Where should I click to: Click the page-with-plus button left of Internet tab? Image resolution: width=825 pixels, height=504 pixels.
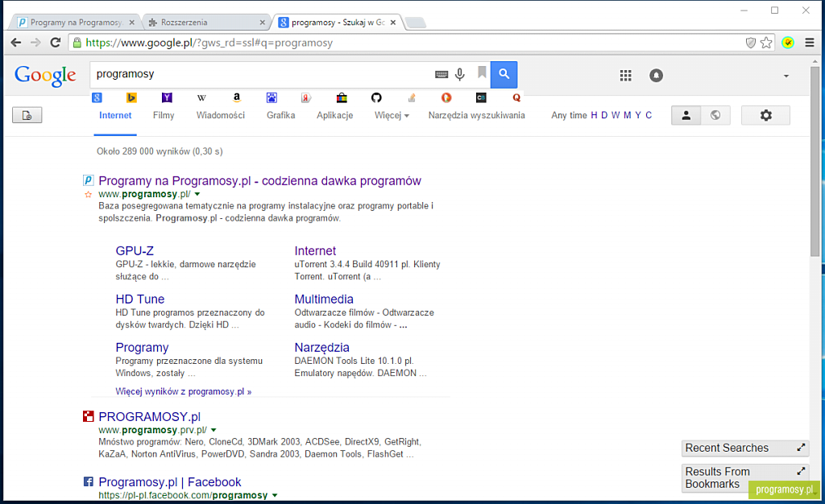[27, 115]
